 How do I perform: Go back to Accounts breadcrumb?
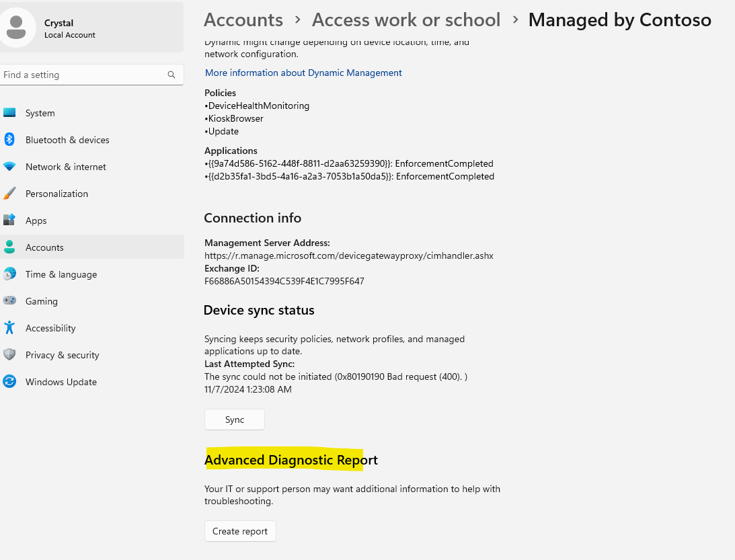(x=243, y=19)
